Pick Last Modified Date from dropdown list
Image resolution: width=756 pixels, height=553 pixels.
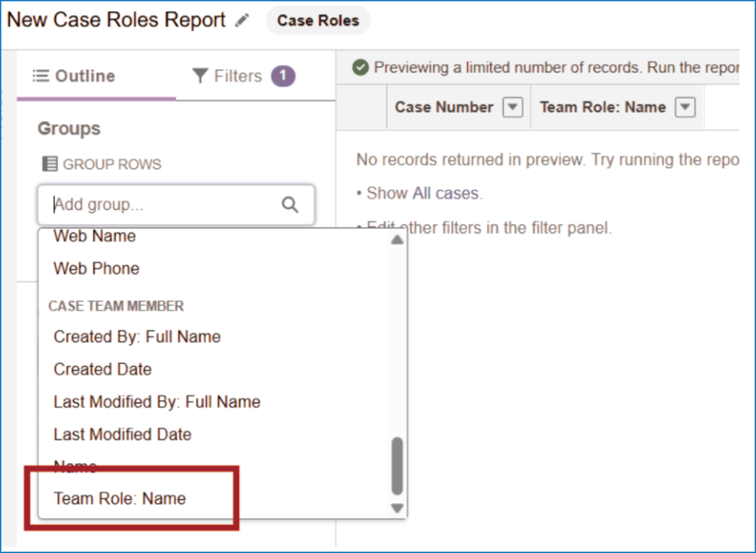(x=122, y=434)
